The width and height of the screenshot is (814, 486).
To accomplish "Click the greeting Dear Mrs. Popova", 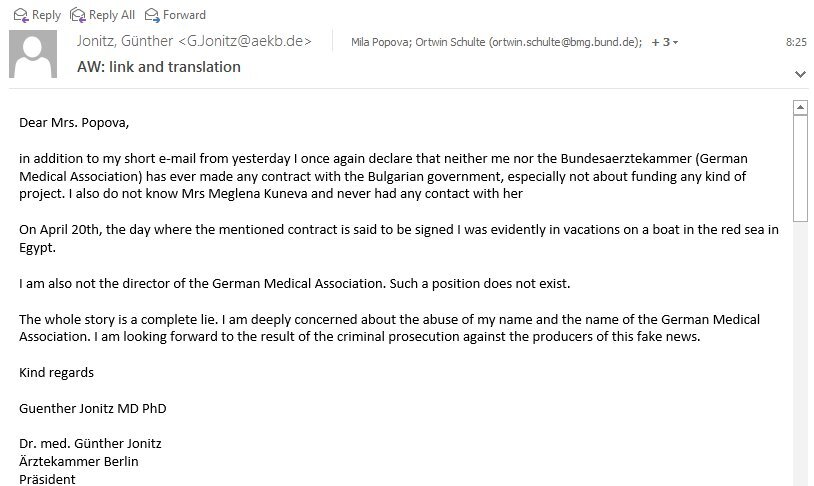I will pyautogui.click(x=74, y=123).
